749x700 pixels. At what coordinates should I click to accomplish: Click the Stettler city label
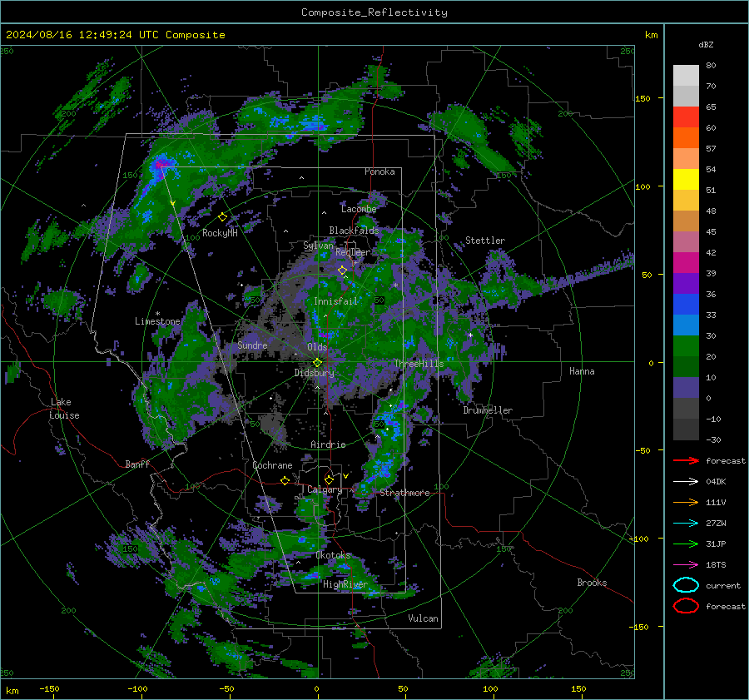(485, 241)
